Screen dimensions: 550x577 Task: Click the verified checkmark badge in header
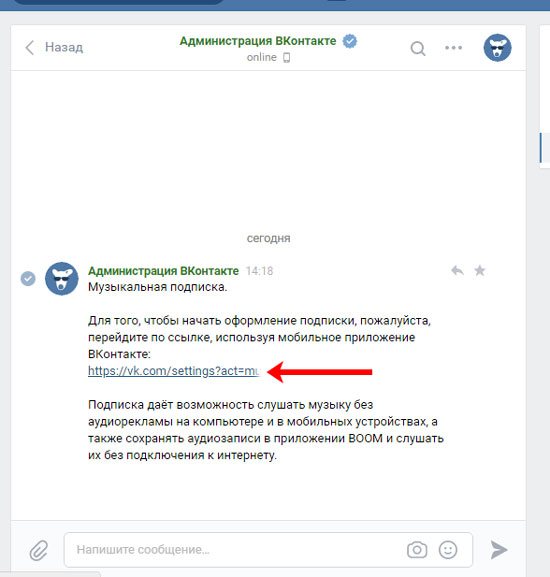(349, 41)
